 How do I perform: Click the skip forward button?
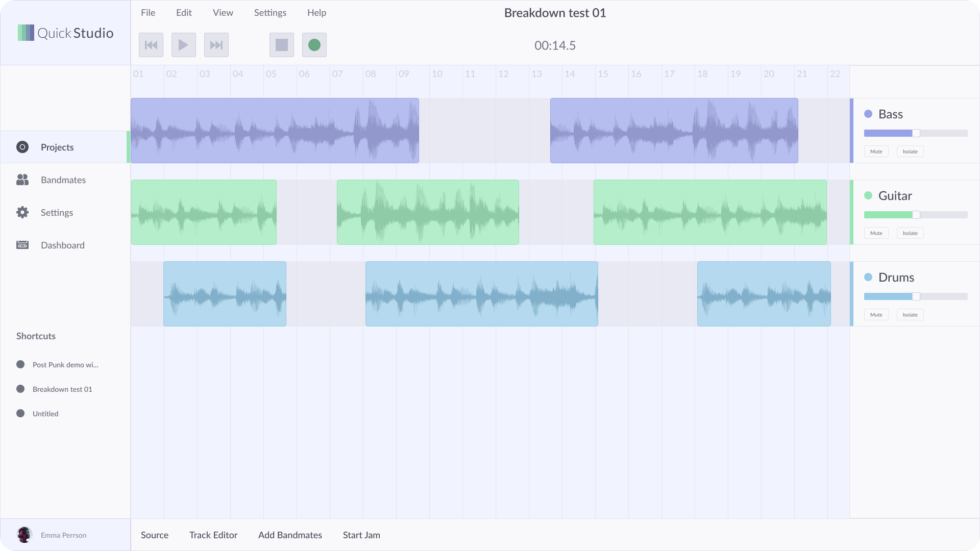(216, 45)
